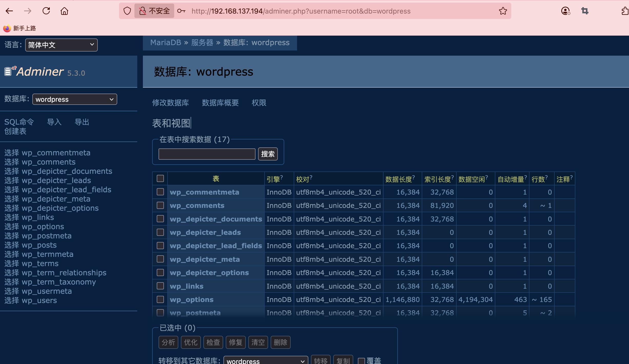
Task: Open the 修改数据库 link
Action: click(x=170, y=103)
